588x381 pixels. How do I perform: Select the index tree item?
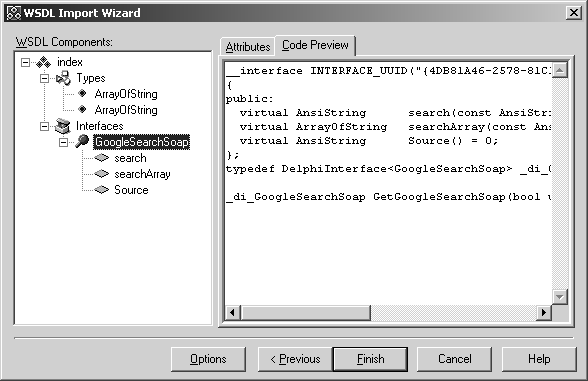tap(70, 62)
